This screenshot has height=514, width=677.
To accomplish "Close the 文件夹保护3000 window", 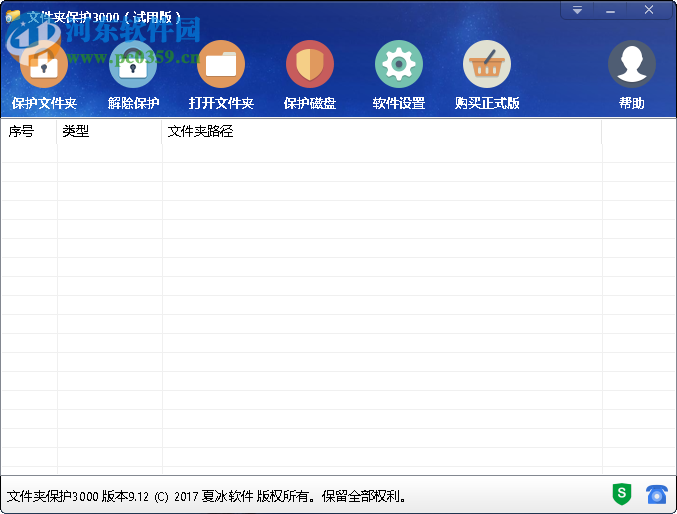I will pyautogui.click(x=649, y=10).
